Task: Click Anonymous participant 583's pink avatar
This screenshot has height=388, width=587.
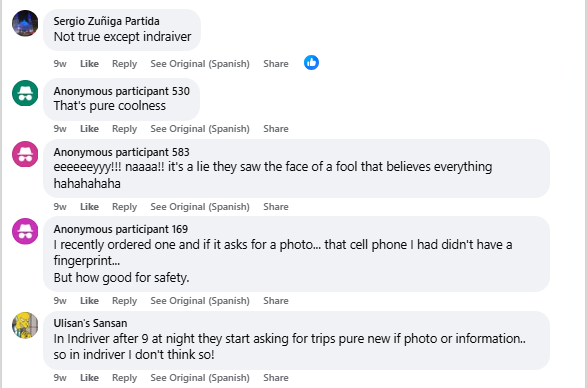Action: [x=25, y=154]
